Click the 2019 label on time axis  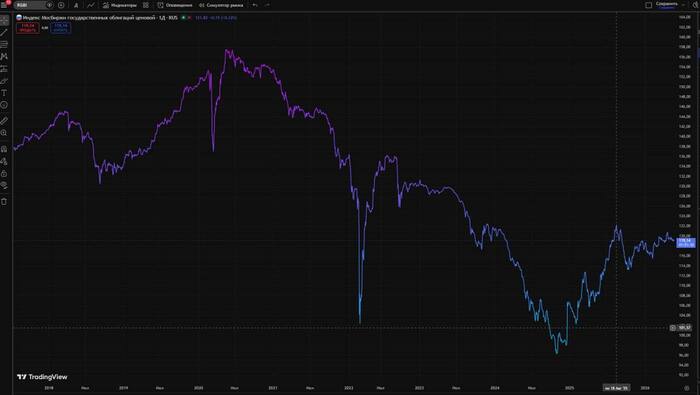coord(124,388)
